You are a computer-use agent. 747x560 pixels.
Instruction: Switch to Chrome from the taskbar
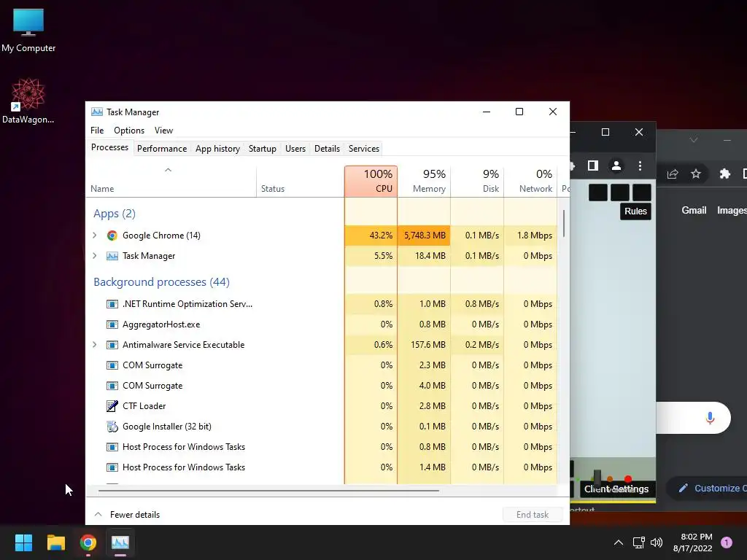point(88,542)
